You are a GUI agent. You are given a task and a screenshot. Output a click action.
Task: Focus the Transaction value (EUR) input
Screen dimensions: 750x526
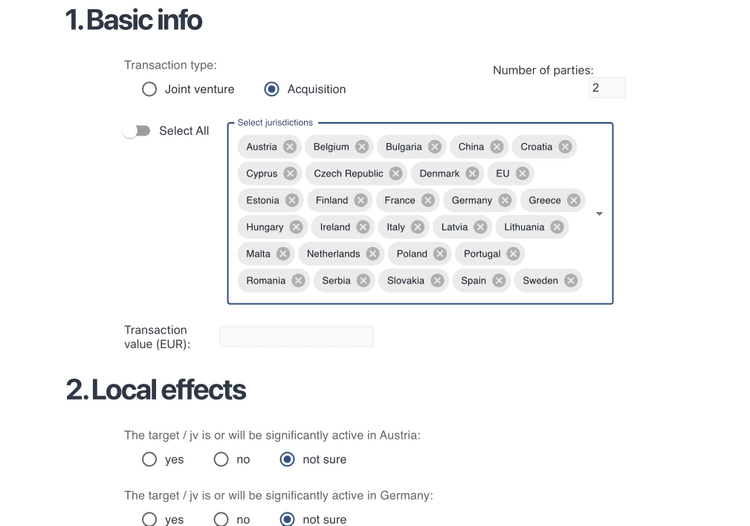pyautogui.click(x=296, y=337)
